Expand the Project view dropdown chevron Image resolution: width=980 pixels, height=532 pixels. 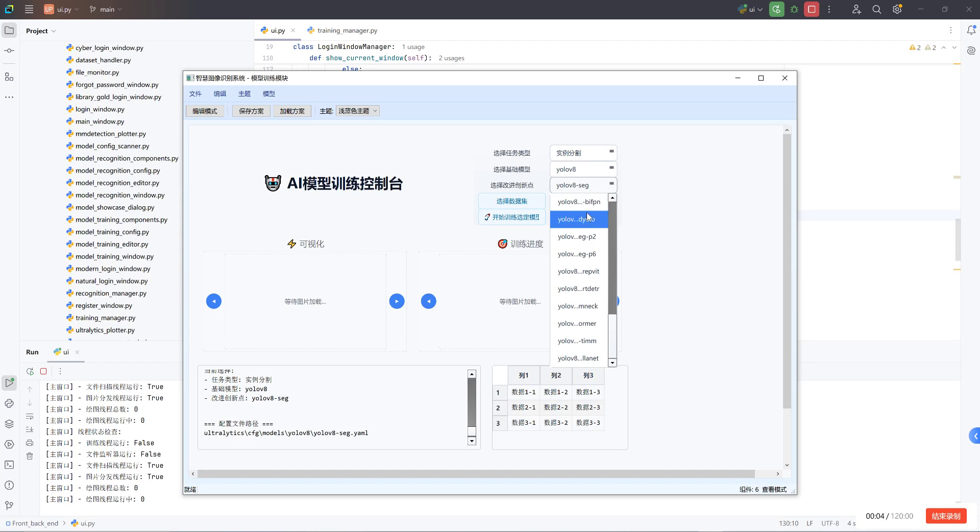pyautogui.click(x=54, y=31)
